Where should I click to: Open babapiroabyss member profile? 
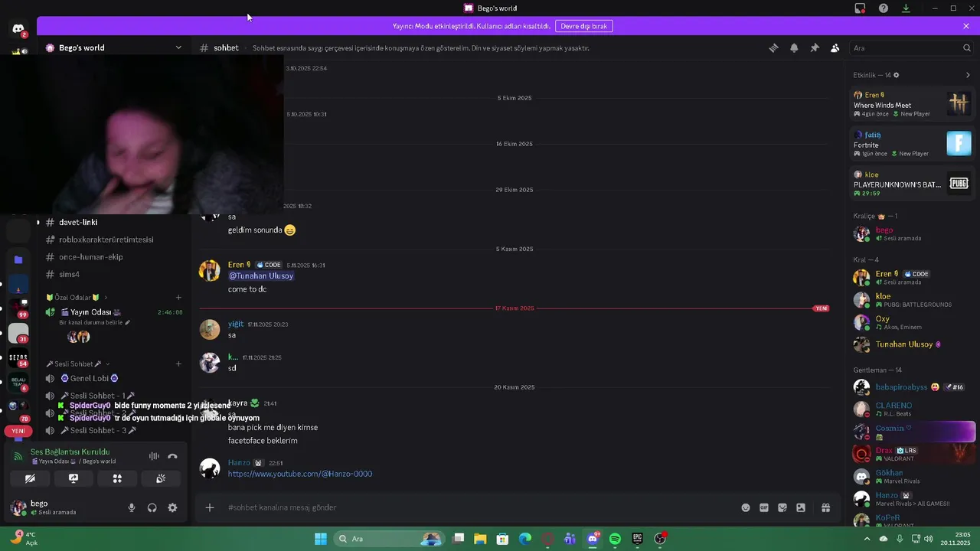(x=912, y=387)
